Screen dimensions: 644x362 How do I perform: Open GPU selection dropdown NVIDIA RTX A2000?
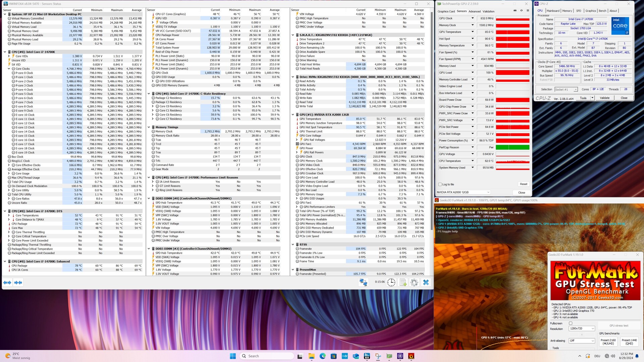463,192
